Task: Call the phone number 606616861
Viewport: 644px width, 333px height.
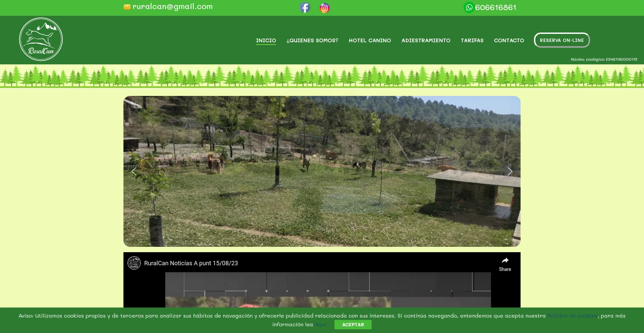Action: (x=495, y=7)
